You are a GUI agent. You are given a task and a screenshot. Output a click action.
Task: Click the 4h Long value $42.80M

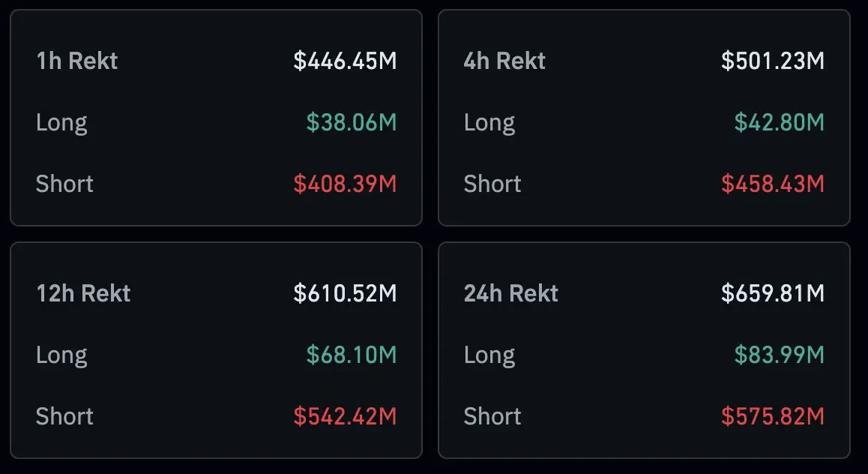point(780,122)
